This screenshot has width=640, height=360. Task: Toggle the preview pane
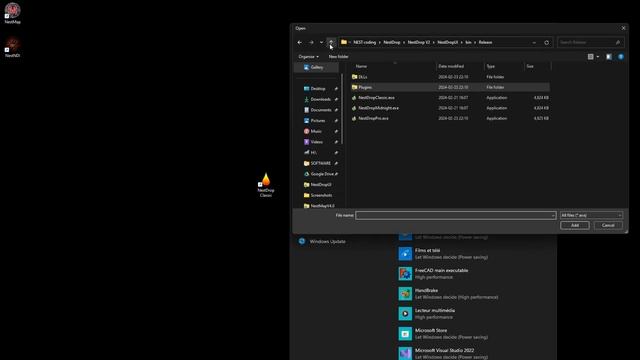609,57
